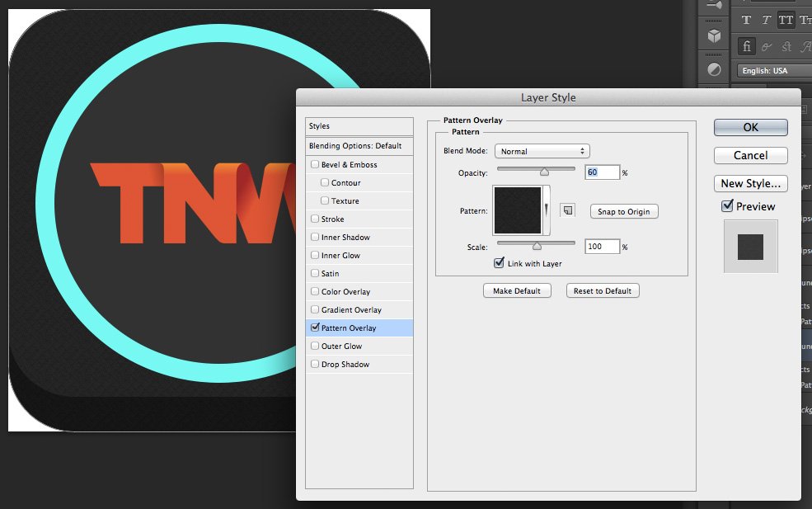
Task: Select the Color Overlay style label
Action: pyautogui.click(x=345, y=292)
